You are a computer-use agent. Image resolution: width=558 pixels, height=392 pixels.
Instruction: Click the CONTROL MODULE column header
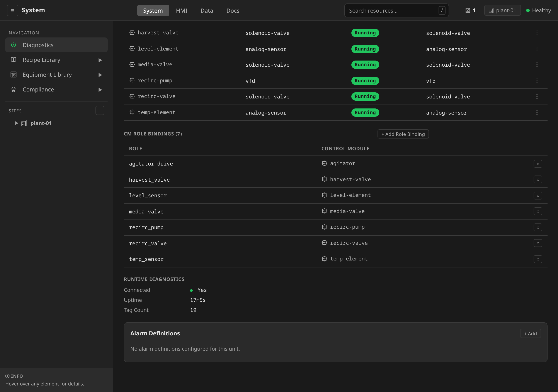coord(345,149)
